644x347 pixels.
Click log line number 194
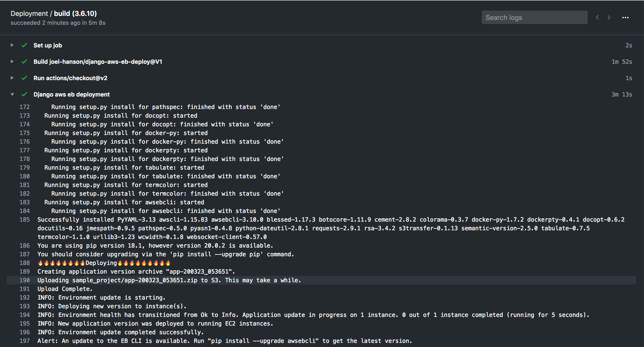(x=25, y=315)
